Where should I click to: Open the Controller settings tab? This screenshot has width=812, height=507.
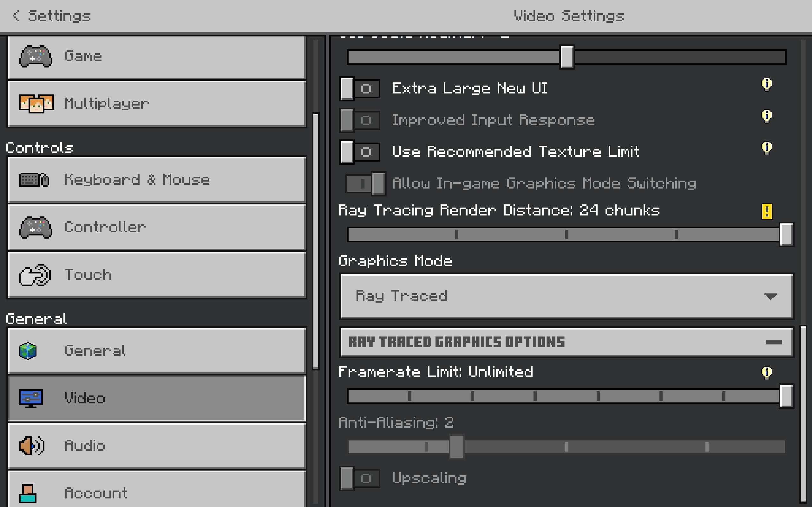pyautogui.click(x=156, y=227)
